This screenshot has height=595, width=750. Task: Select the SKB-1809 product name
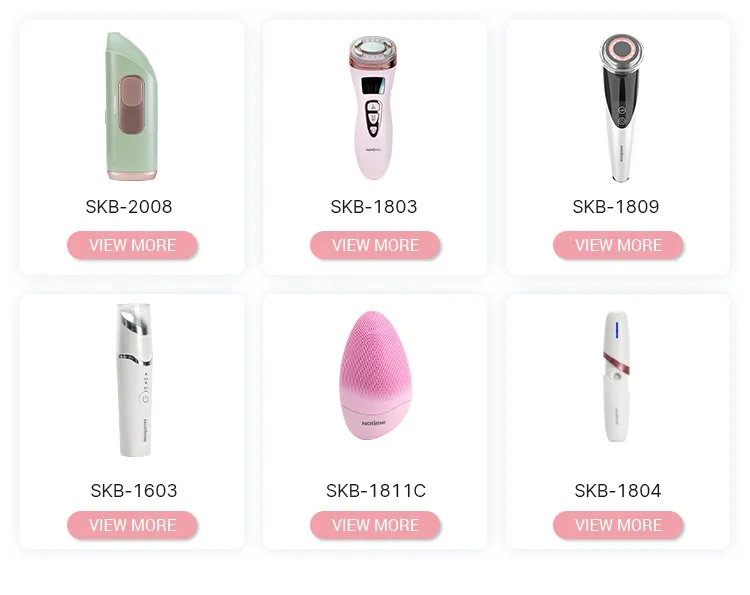[x=616, y=207]
